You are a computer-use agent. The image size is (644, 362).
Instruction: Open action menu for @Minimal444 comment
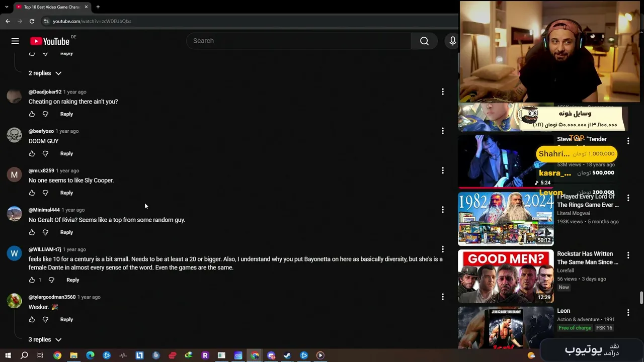tap(443, 210)
